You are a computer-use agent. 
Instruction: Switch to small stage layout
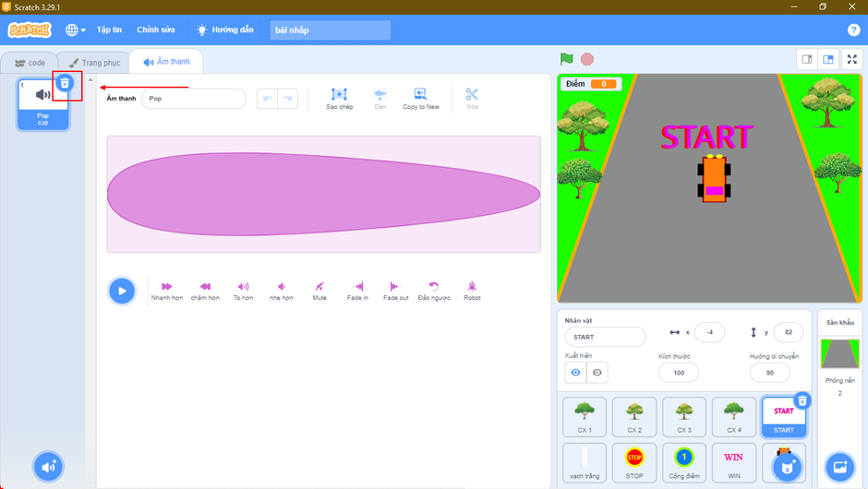point(806,59)
